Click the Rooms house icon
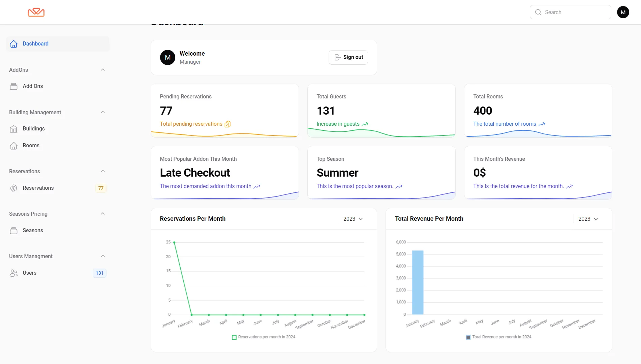 click(x=13, y=146)
